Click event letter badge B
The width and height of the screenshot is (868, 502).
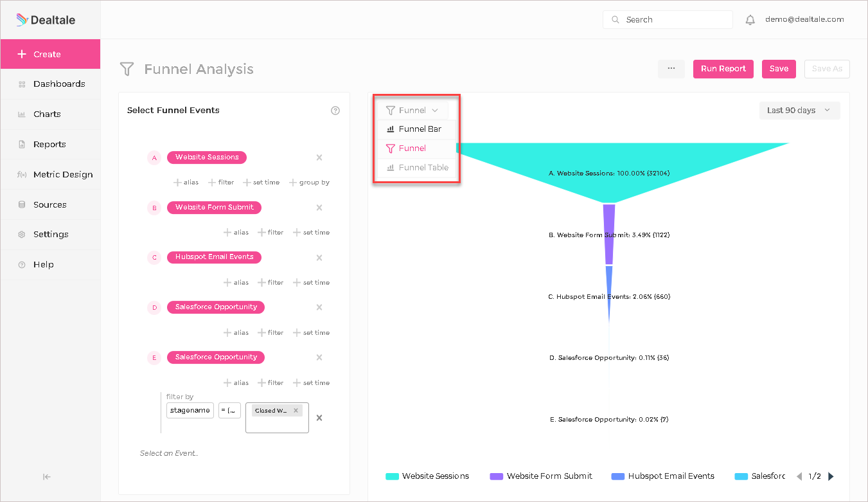coord(154,208)
